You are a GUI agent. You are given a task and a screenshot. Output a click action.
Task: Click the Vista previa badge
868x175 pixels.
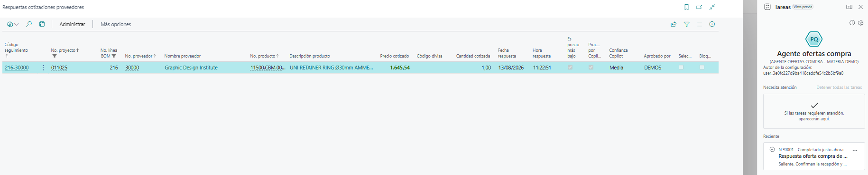803,7
